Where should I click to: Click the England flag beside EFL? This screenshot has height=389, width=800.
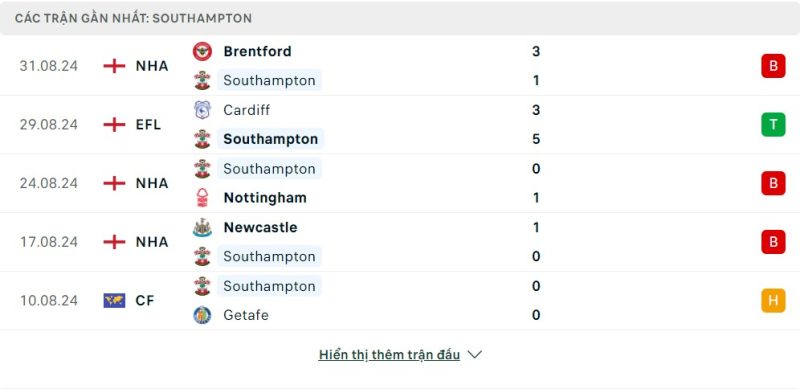coord(114,125)
